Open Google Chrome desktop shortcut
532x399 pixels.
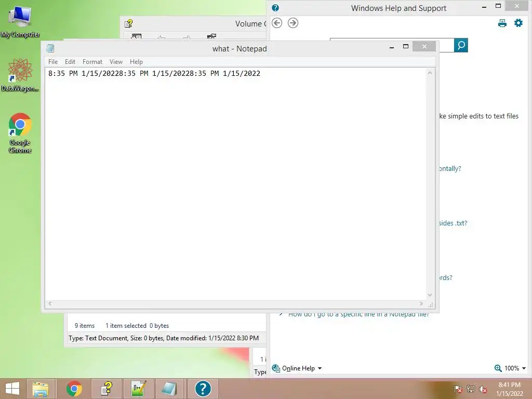click(x=20, y=132)
